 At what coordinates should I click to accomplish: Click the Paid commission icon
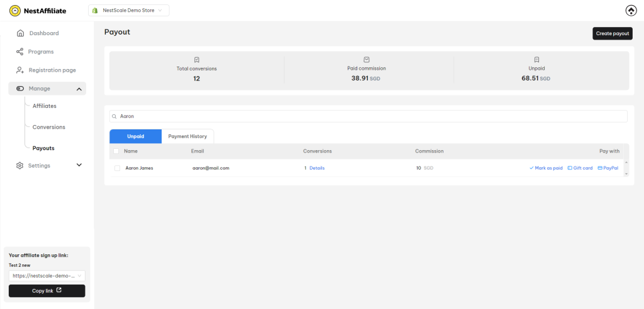367,60
